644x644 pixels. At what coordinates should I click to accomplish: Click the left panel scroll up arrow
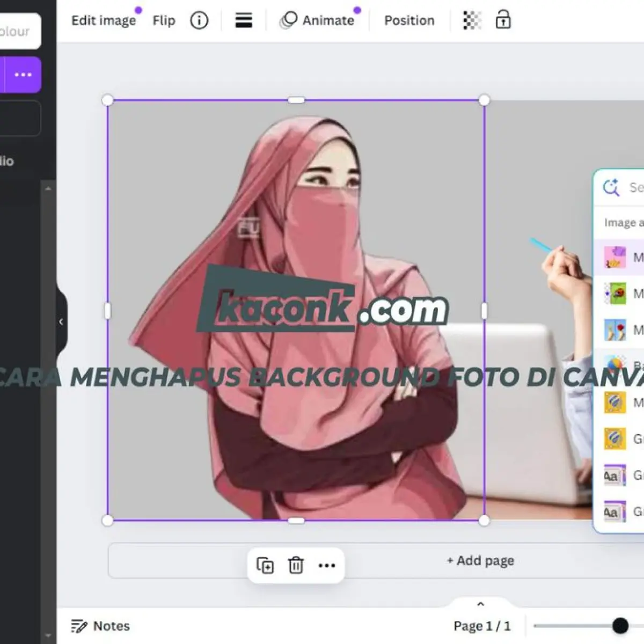pyautogui.click(x=48, y=189)
